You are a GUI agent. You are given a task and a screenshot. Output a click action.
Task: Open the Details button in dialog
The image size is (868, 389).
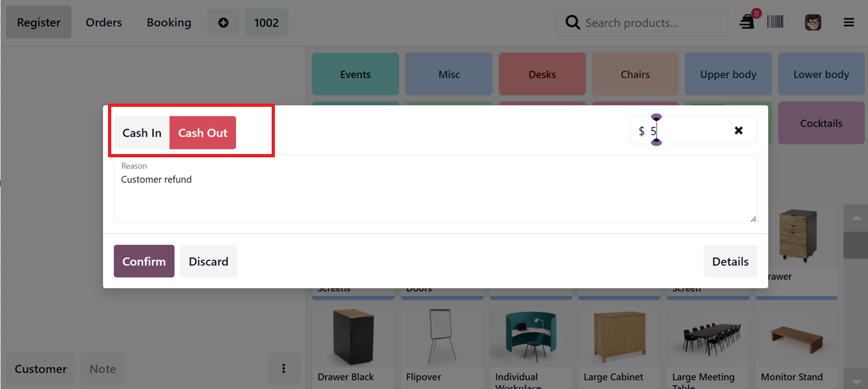(x=730, y=261)
